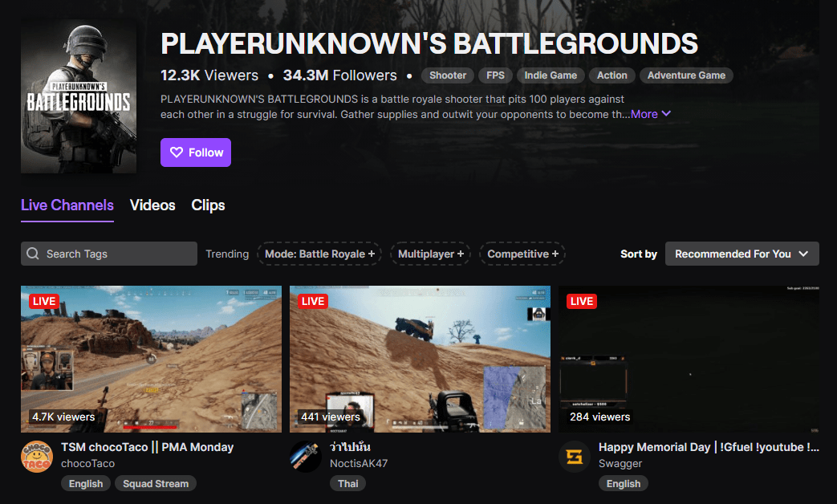
Task: Open stream title TSM chocoTaco || PMA Monday
Action: 148,447
